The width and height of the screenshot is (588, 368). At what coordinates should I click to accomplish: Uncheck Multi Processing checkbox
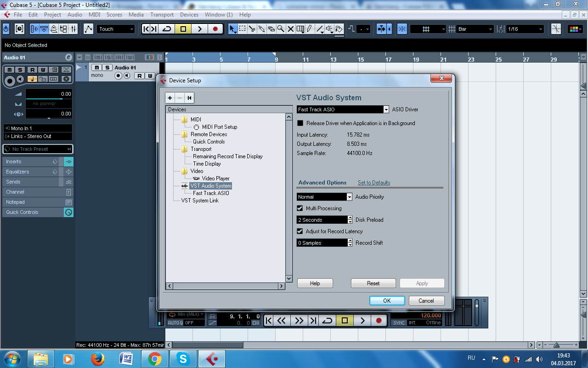[x=300, y=208]
